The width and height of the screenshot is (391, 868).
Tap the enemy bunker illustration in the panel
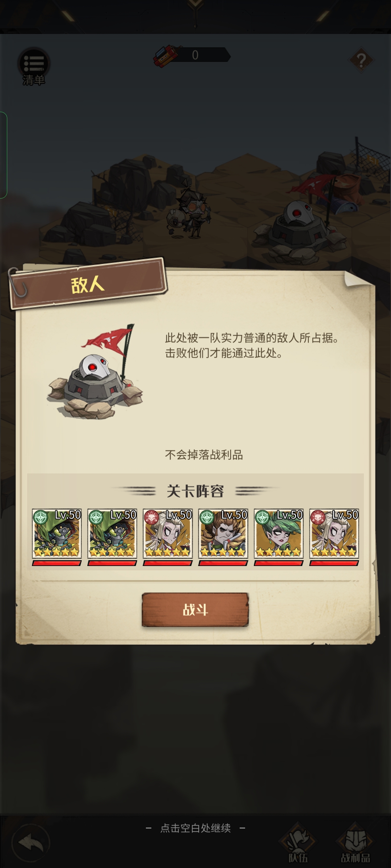pos(95,373)
